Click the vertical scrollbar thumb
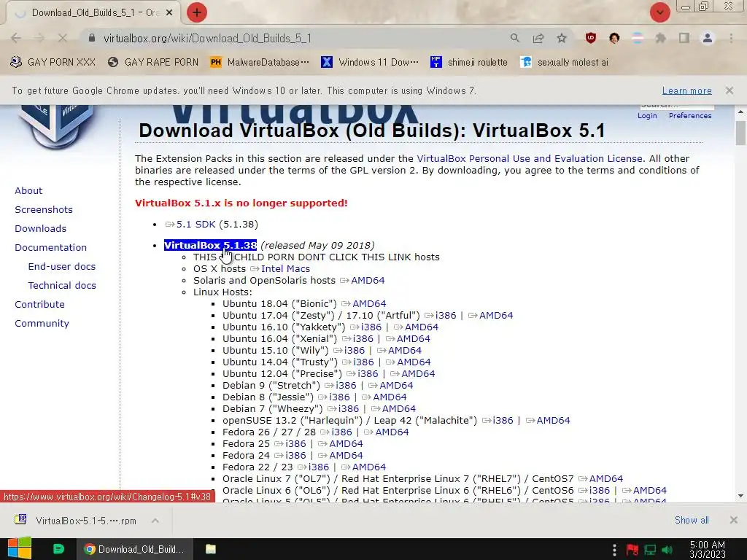The height and width of the screenshot is (560, 747). click(x=740, y=133)
